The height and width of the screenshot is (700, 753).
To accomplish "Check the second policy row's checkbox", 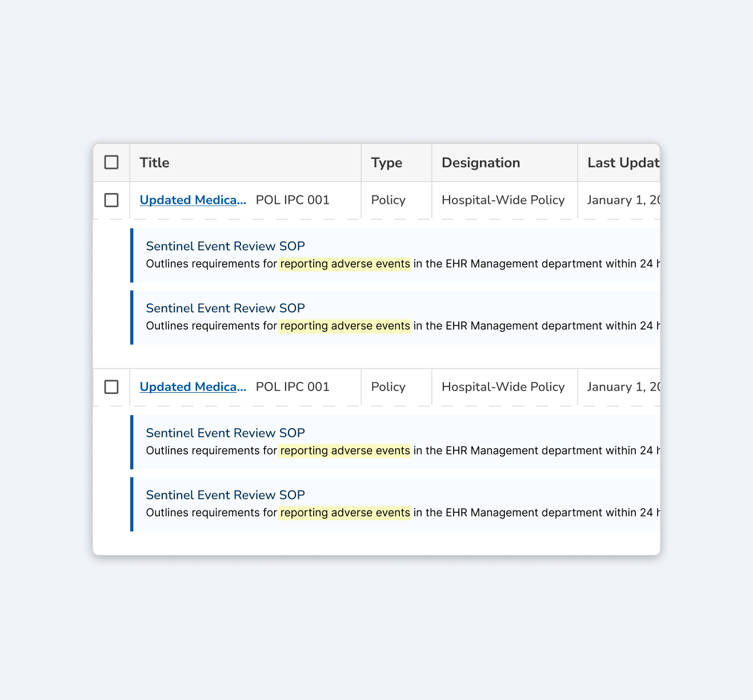I will (111, 387).
